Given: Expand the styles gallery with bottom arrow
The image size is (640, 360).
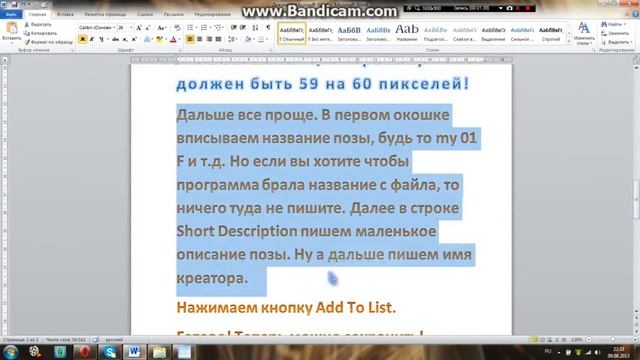Looking at the screenshot, I should tap(569, 42).
